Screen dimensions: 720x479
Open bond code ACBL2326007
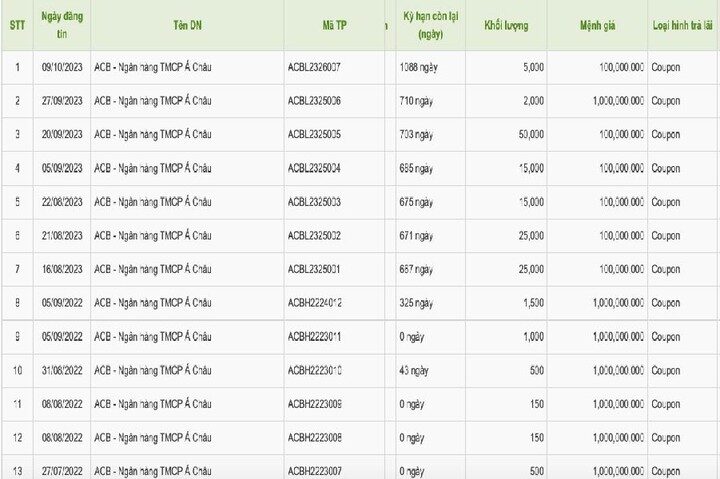click(x=314, y=68)
